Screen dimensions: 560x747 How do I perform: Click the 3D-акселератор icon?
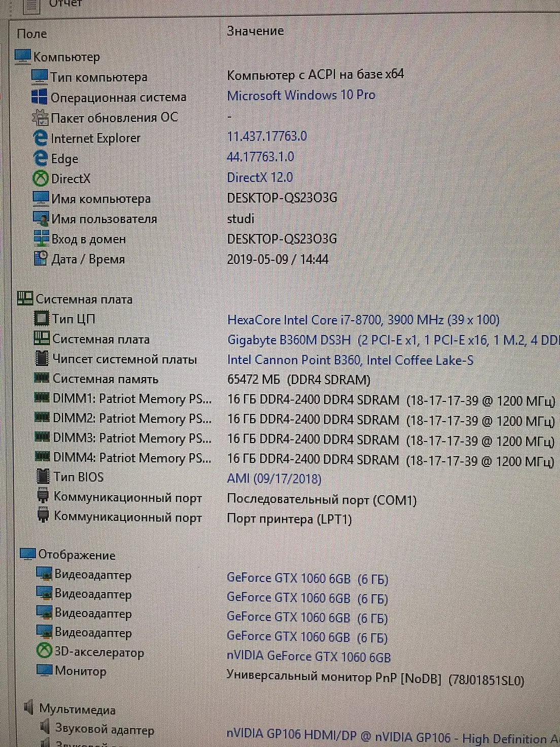45,652
